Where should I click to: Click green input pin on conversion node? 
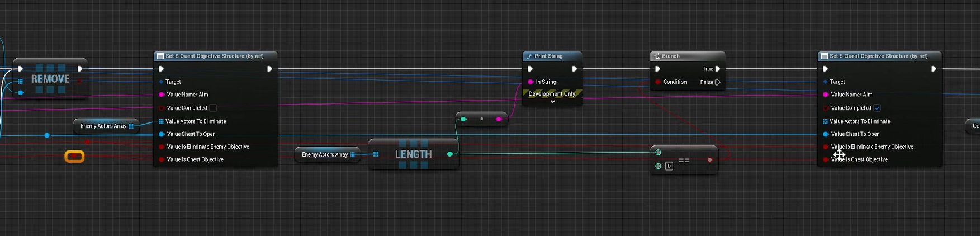coord(463,119)
